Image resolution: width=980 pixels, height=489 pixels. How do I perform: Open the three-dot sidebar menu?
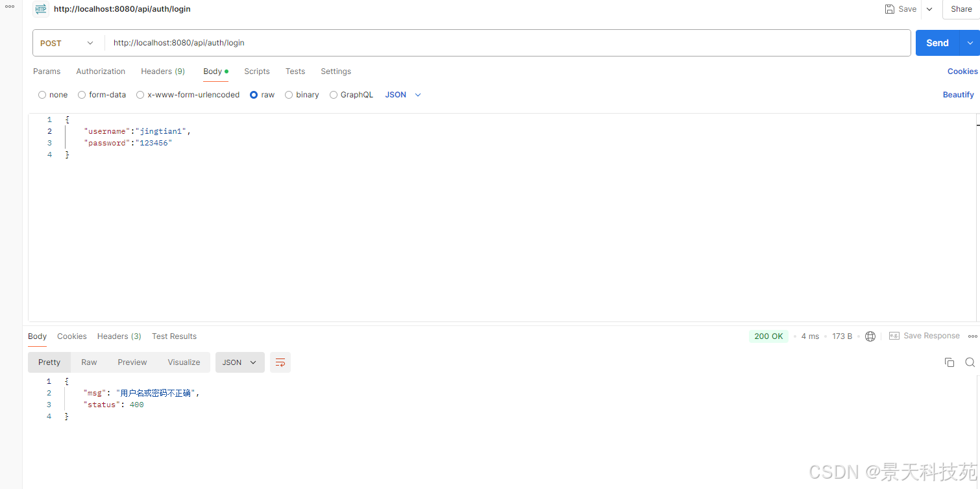pyautogui.click(x=10, y=6)
